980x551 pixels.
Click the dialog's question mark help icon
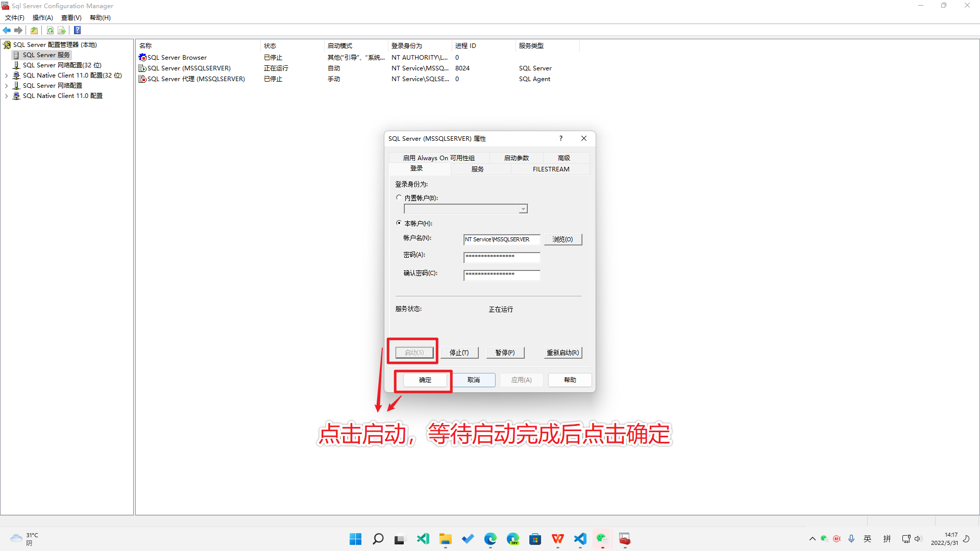pyautogui.click(x=561, y=139)
